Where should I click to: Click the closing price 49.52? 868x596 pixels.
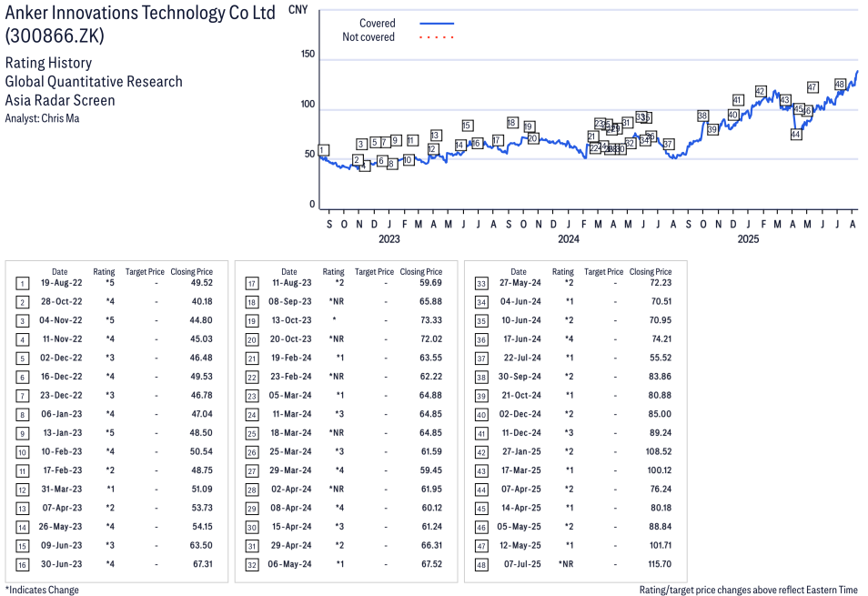tap(201, 283)
